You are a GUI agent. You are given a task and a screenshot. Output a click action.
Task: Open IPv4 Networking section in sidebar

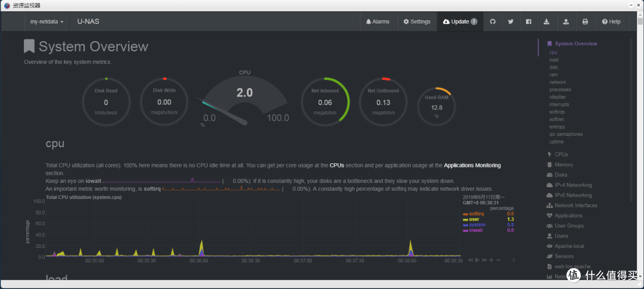pos(573,185)
